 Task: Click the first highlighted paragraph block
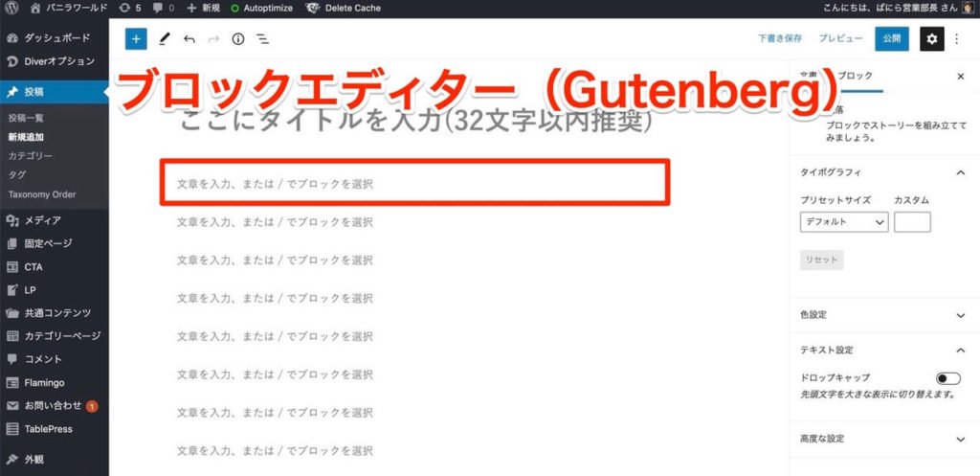point(415,182)
